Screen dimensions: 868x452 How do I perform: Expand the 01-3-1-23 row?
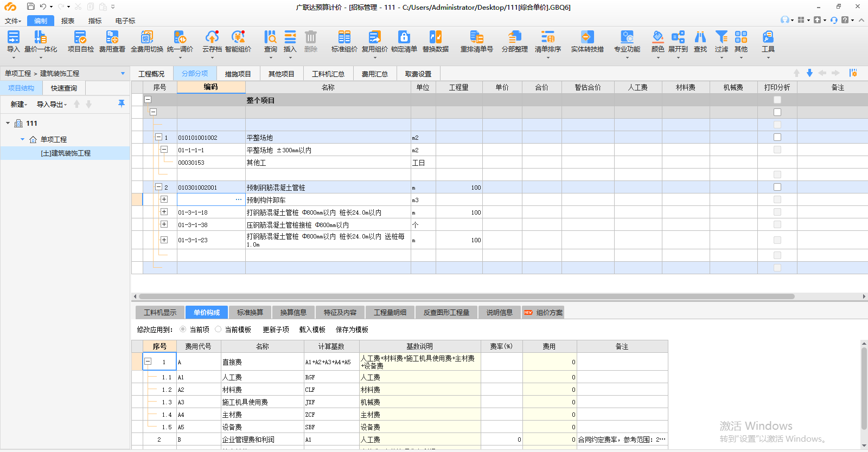pyautogui.click(x=164, y=240)
